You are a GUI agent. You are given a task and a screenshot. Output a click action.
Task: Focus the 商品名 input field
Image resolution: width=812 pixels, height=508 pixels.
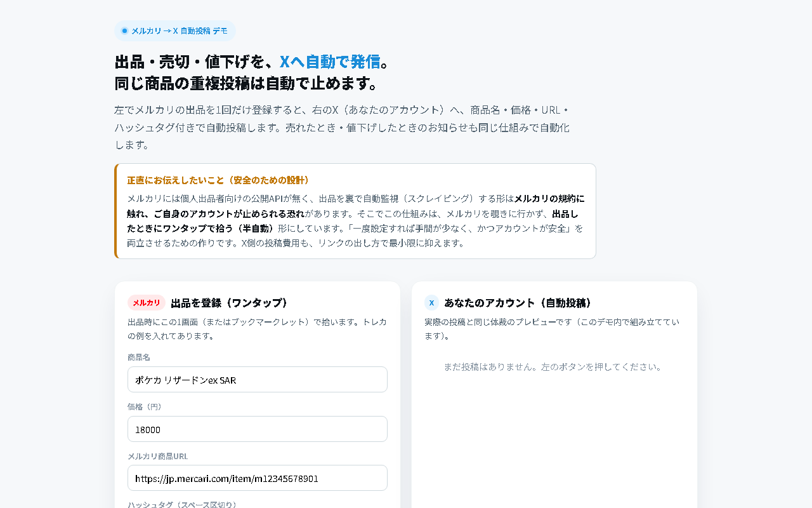pos(258,380)
